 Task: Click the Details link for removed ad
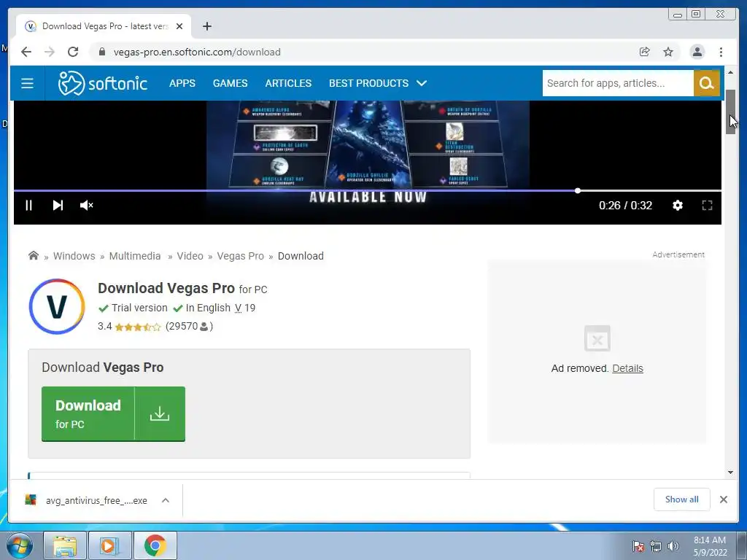click(627, 368)
